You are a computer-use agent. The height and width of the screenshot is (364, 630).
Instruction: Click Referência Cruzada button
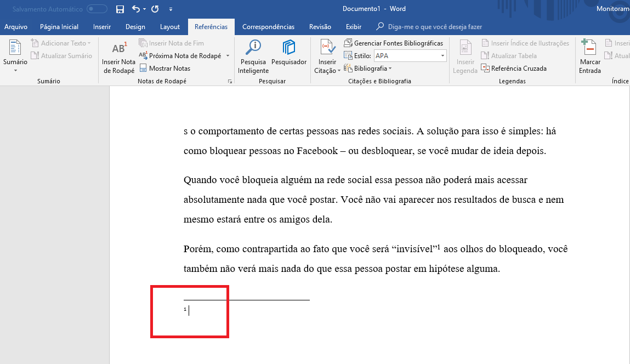pyautogui.click(x=514, y=69)
